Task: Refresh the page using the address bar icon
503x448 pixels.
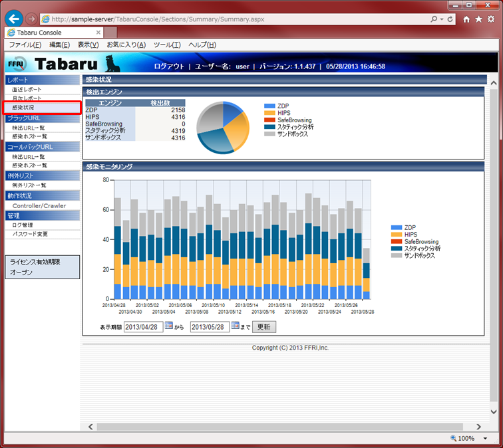Action: [451, 19]
